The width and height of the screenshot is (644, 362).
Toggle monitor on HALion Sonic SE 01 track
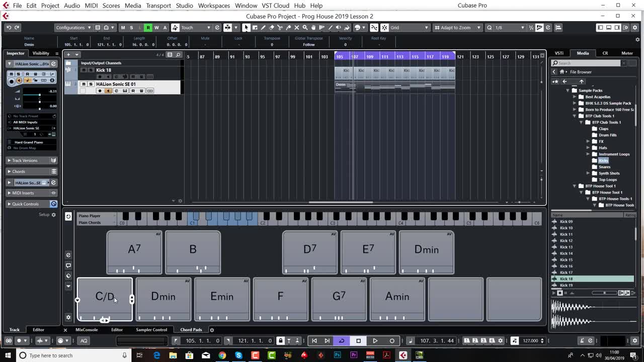click(108, 90)
